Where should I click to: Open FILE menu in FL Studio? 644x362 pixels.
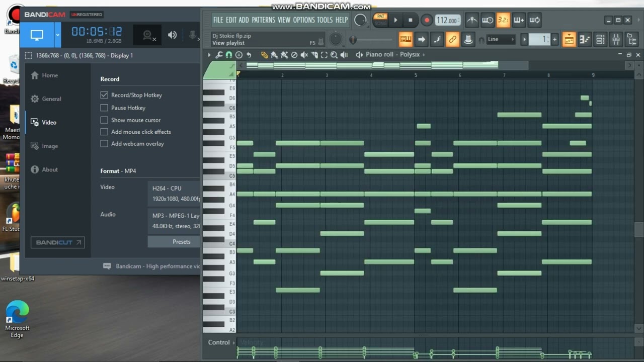tap(218, 20)
